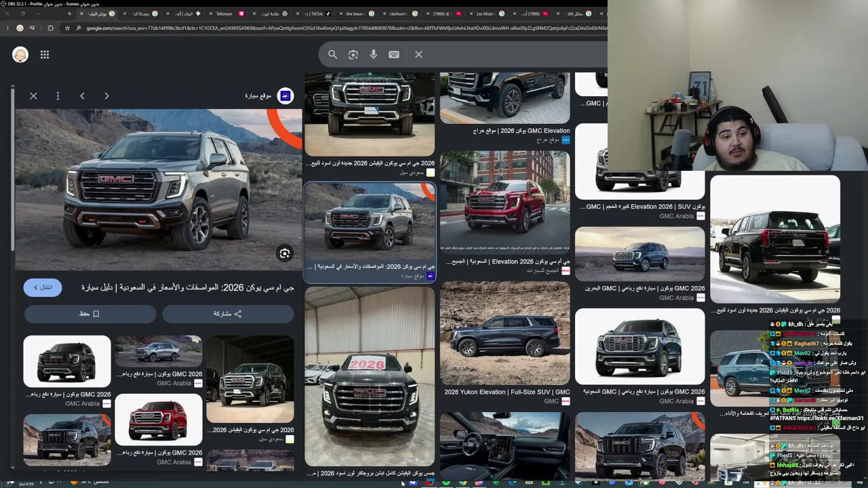Open red GMC Yukon Elevation result
This screenshot has width=868, height=488.
coord(505,201)
